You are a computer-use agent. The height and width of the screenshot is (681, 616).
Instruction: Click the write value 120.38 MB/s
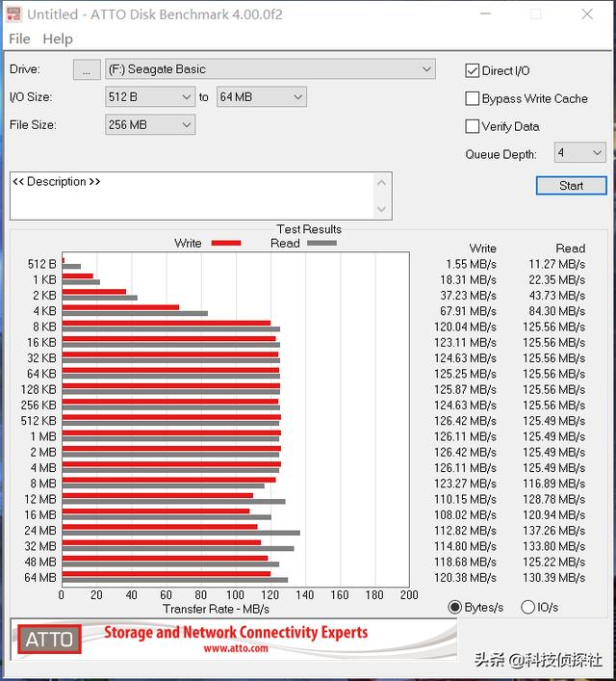465,577
